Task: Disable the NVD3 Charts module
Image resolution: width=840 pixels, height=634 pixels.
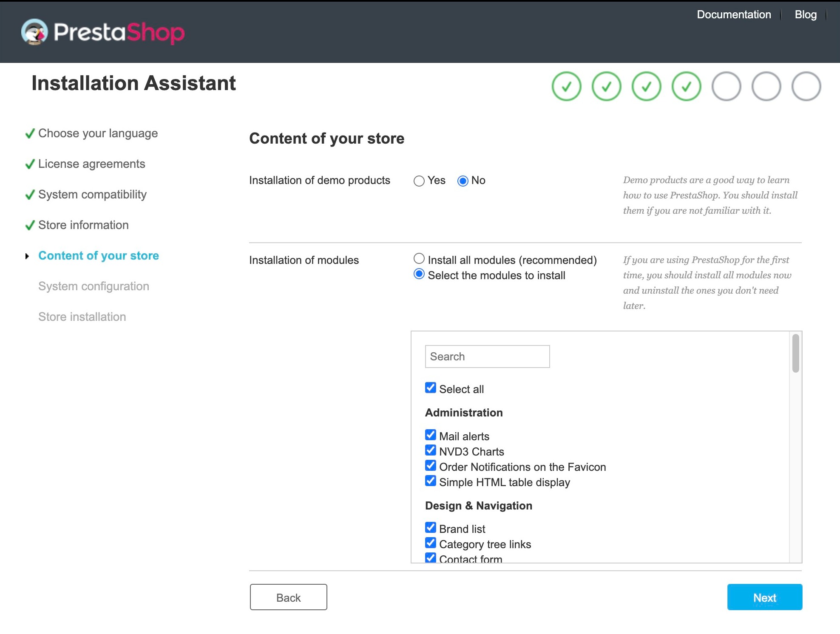Action: [431, 450]
